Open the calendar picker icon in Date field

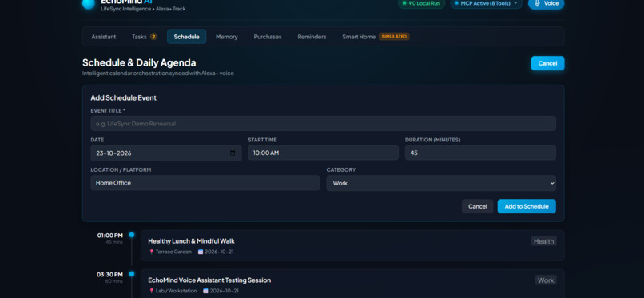[233, 153]
